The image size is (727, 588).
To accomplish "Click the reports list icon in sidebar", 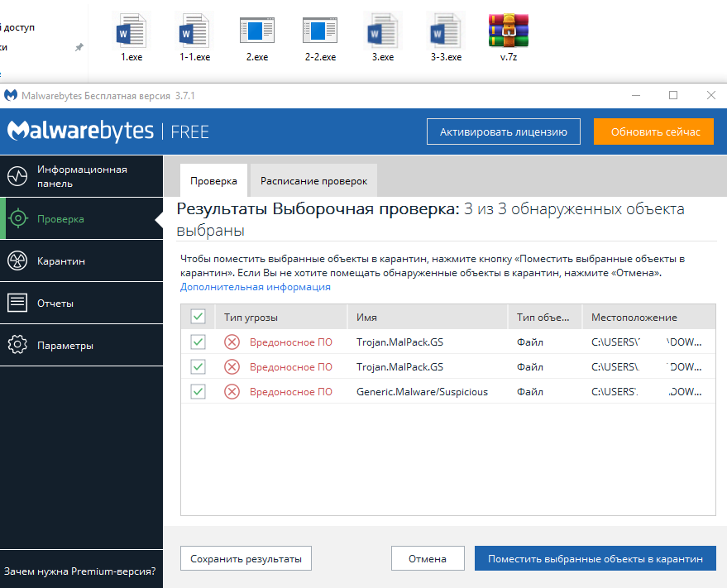I will coord(17,303).
